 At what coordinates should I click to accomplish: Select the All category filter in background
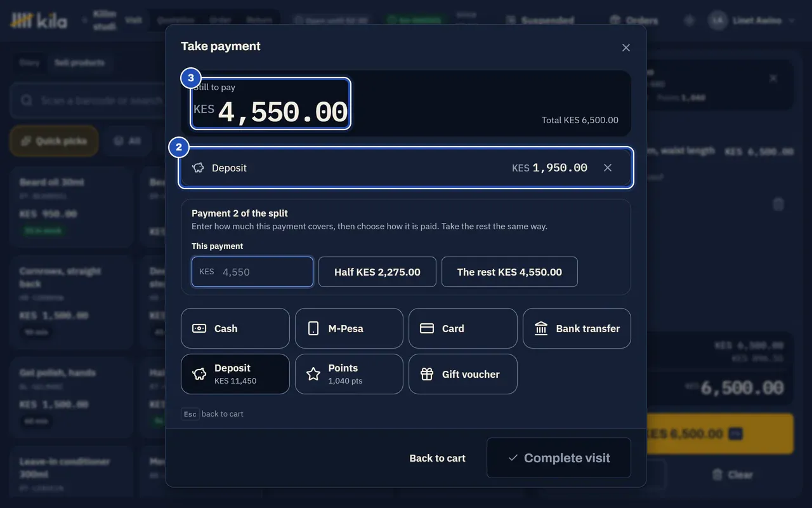click(128, 141)
